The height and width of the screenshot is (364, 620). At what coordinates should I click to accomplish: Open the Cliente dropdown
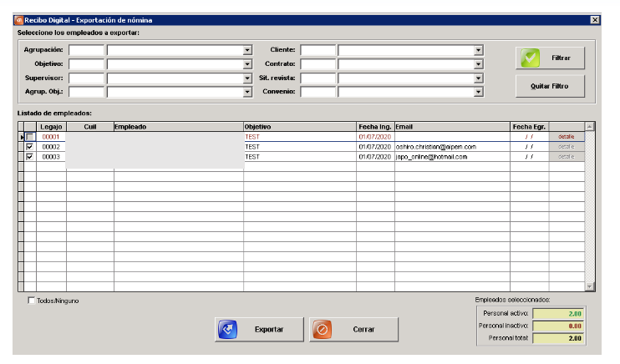click(479, 50)
